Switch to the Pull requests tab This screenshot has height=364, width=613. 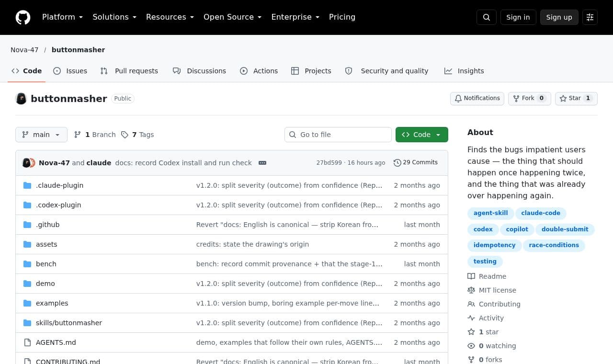click(129, 71)
